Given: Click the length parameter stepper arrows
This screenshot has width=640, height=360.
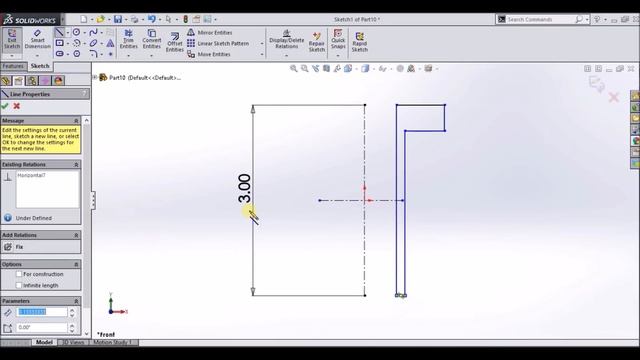Looking at the screenshot, I should [x=72, y=312].
